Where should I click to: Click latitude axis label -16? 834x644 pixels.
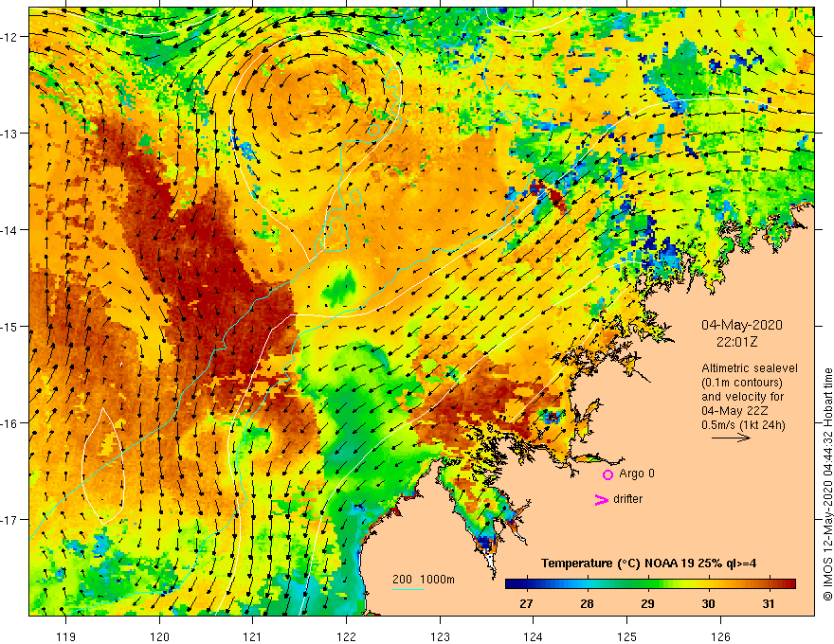[x=10, y=423]
